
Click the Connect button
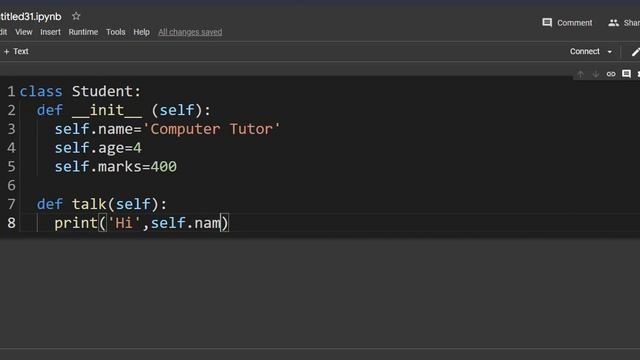[585, 51]
